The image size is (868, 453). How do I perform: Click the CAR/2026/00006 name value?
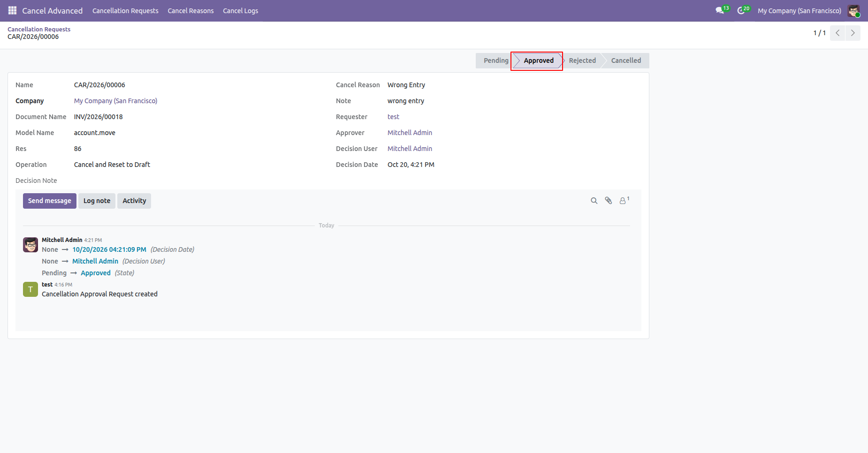99,85
